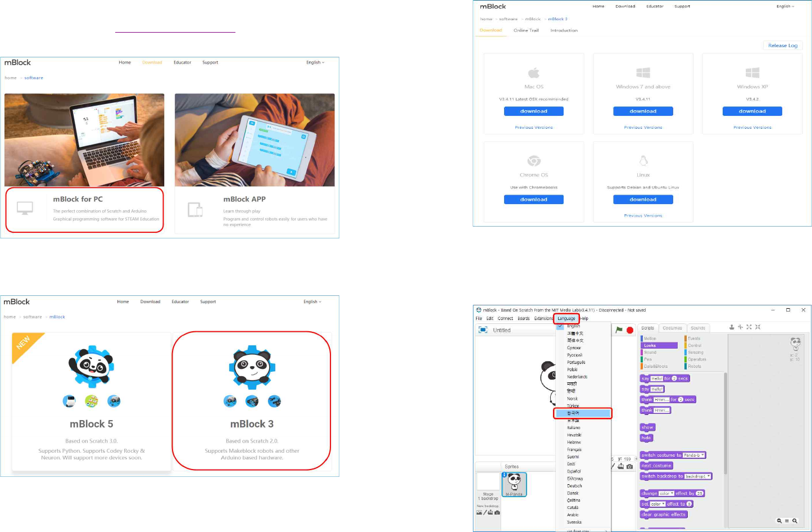Switch to the Sounds tab
The width and height of the screenshot is (812, 532).
(698, 328)
